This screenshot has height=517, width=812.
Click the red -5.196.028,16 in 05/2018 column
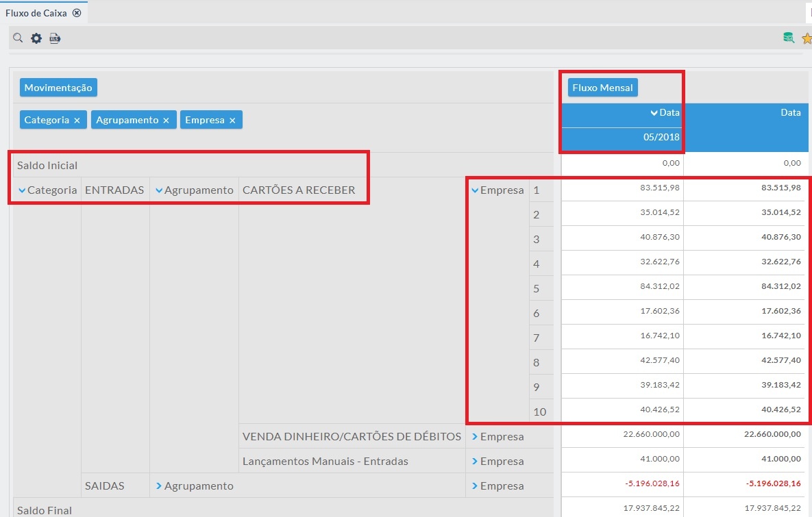tap(652, 483)
